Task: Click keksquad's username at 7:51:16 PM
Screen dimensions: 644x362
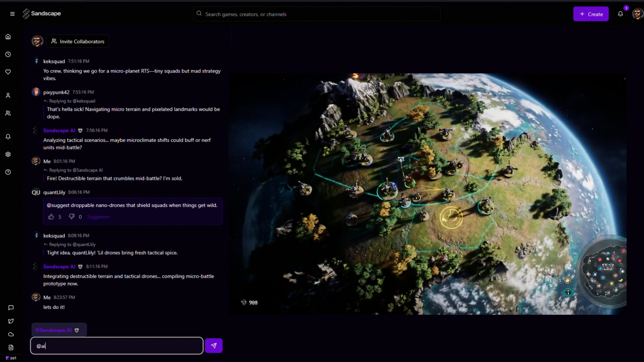Action: [54, 61]
